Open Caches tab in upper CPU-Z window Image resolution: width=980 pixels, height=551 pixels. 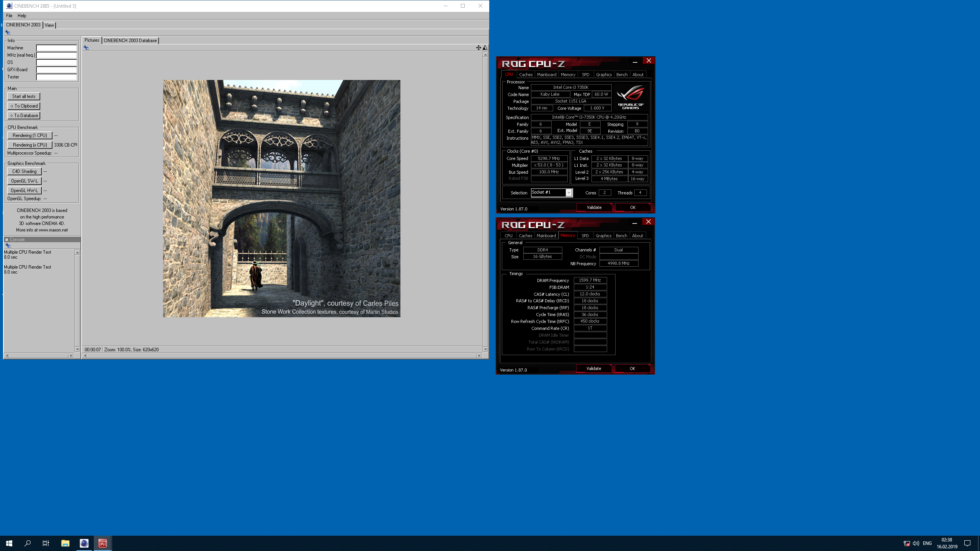[526, 75]
